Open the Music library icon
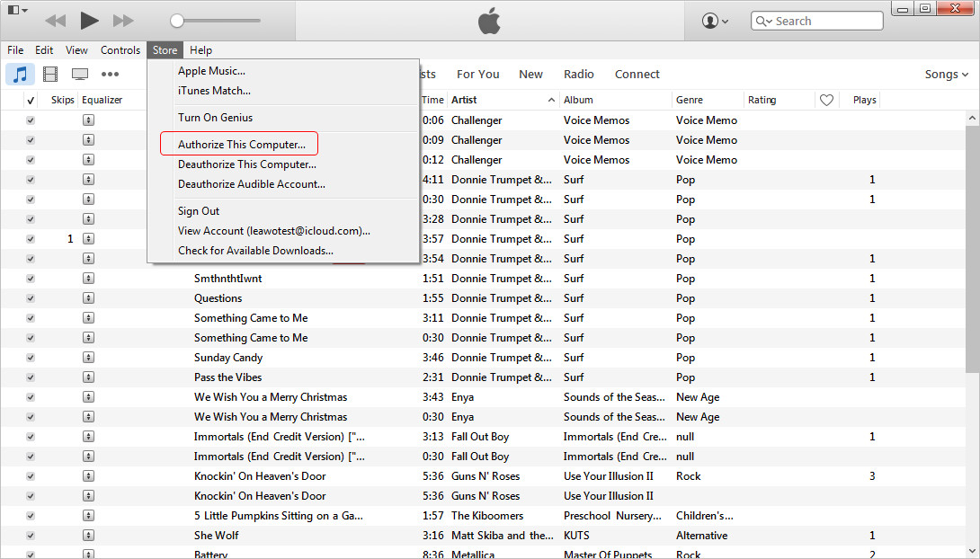The width and height of the screenshot is (980, 559). (20, 75)
